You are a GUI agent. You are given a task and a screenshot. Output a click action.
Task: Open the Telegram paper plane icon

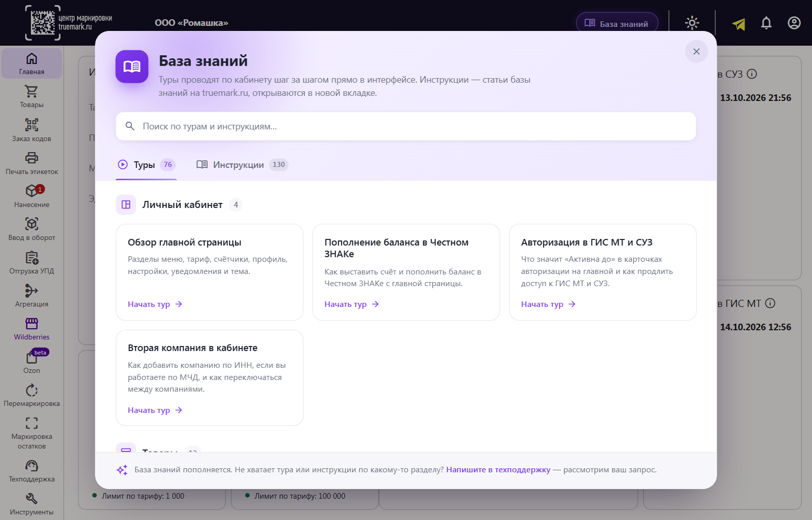coord(739,24)
